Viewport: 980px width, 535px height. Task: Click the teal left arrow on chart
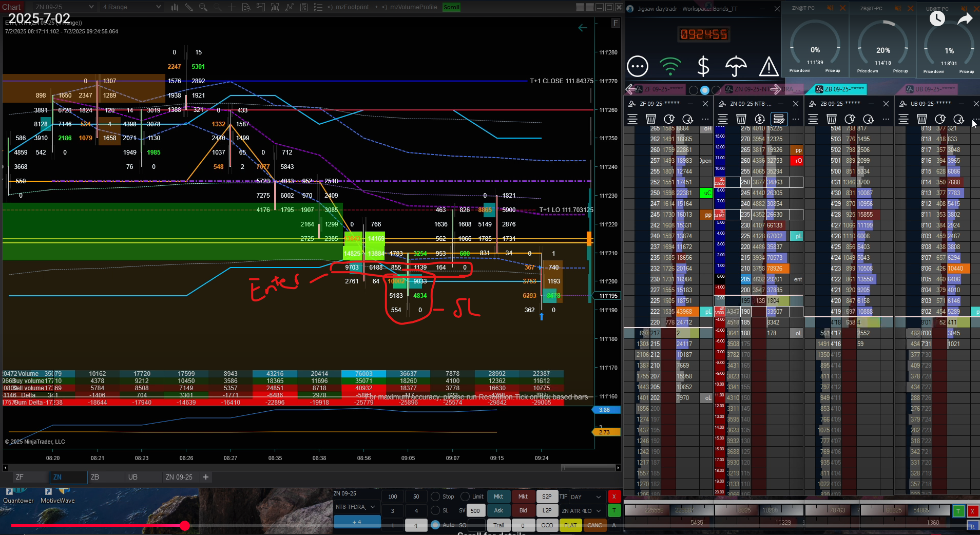click(x=583, y=28)
